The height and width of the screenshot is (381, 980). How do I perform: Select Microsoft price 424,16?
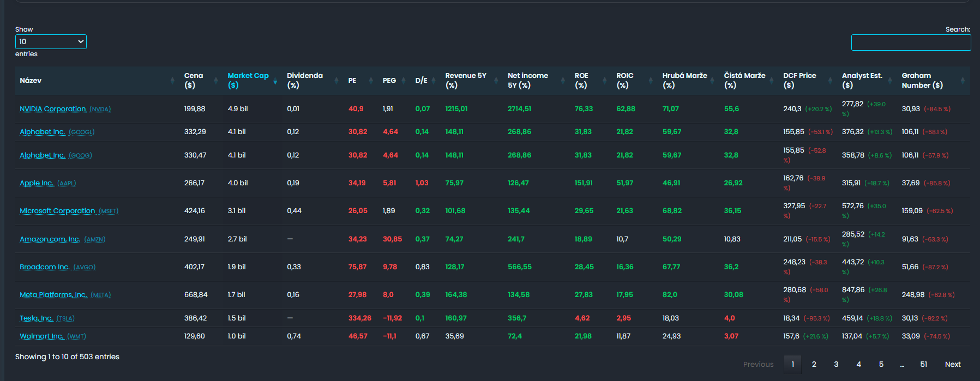pos(195,211)
